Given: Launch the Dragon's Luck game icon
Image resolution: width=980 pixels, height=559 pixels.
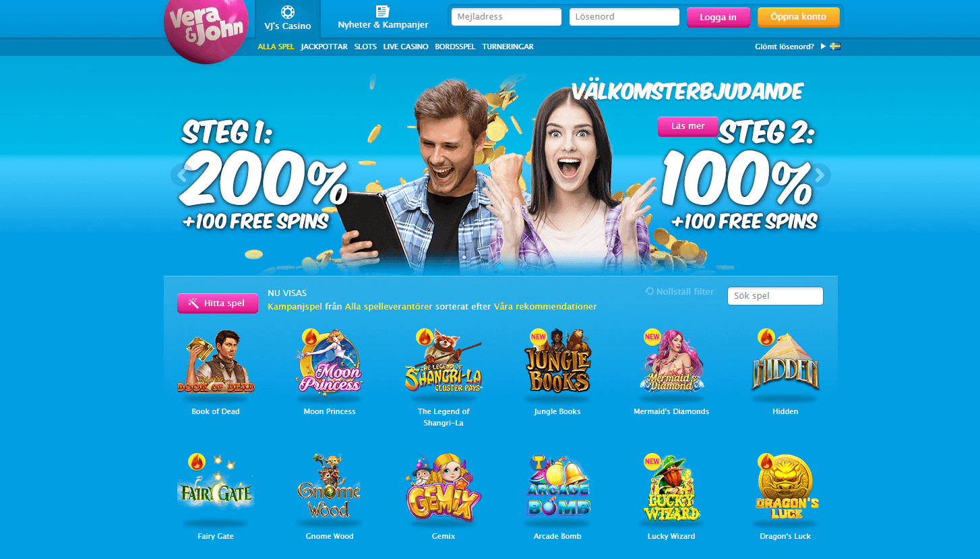Looking at the screenshot, I should point(785,487).
